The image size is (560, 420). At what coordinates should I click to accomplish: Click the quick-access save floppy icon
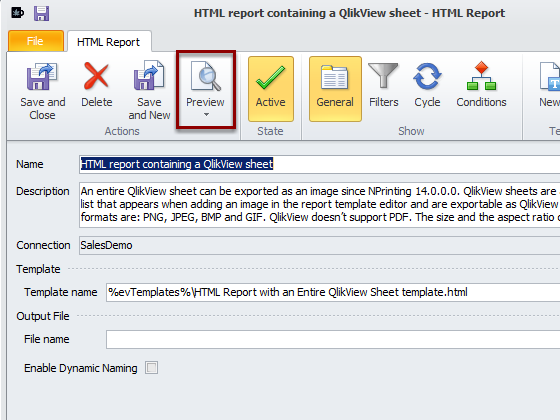pos(41,14)
